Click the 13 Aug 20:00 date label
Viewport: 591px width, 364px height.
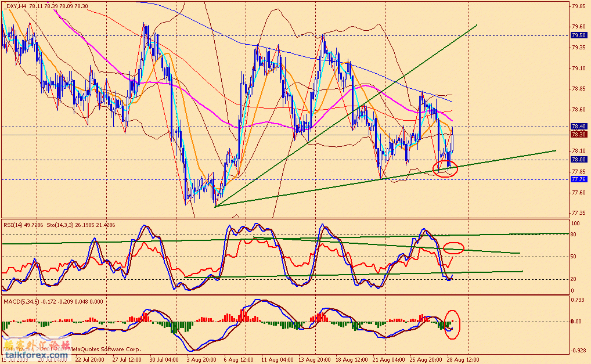click(x=315, y=359)
